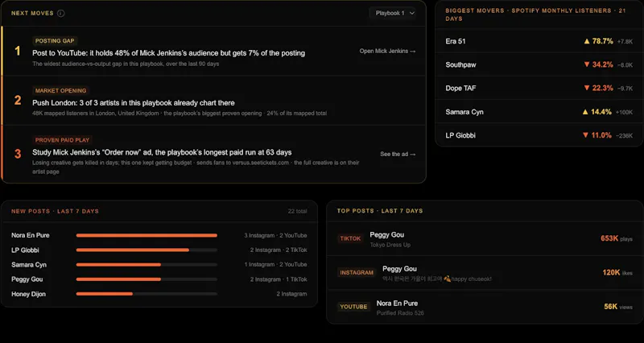This screenshot has width=644, height=343.
Task: Click the +100K listener change value
Action: pyautogui.click(x=624, y=112)
